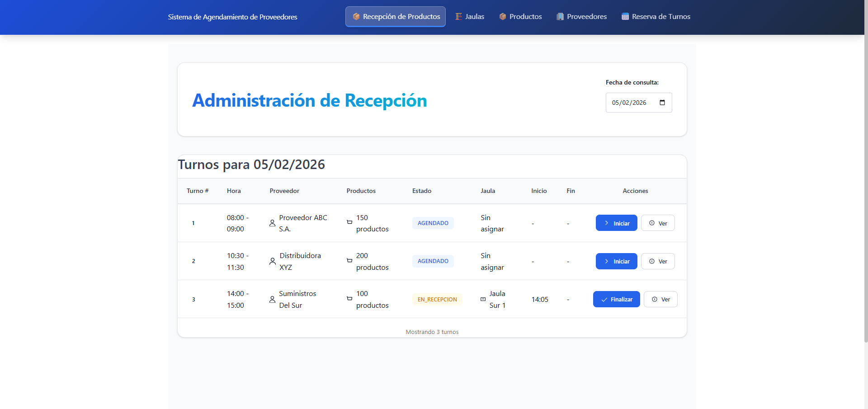Click Ver on turno 1
Viewport: 868px width, 409px height.
[x=658, y=223]
